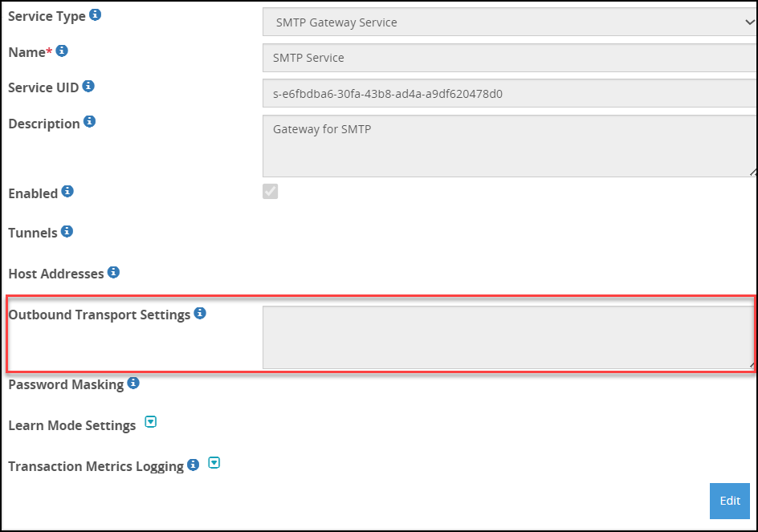This screenshot has width=758, height=532.
Task: Click the info icon next to Service Type
Action: (x=96, y=15)
